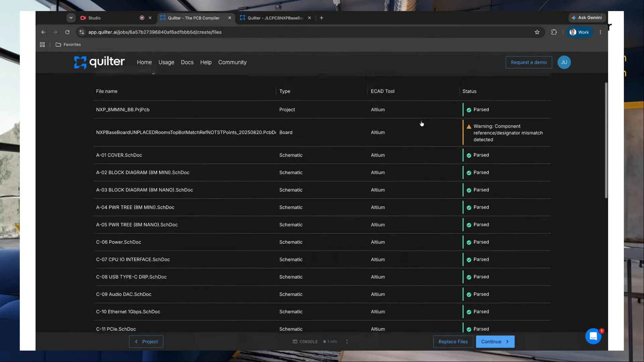Click Ask Gemini button

(x=587, y=18)
